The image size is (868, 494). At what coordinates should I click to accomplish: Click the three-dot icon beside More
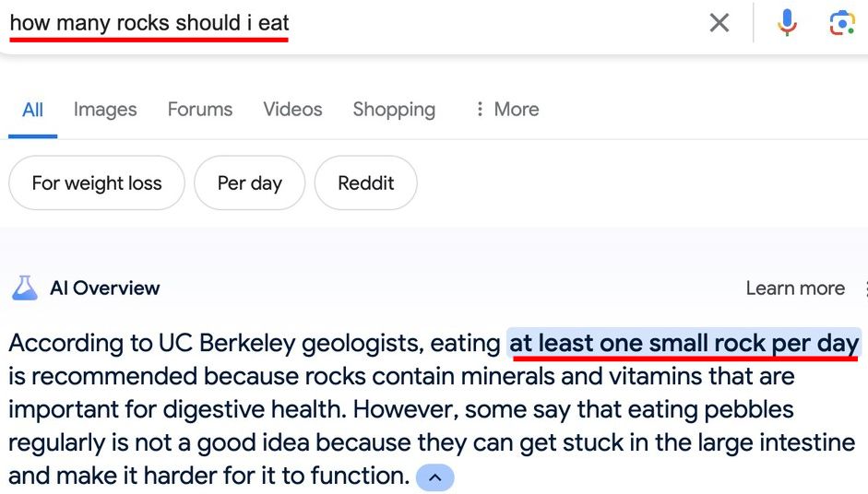[479, 109]
